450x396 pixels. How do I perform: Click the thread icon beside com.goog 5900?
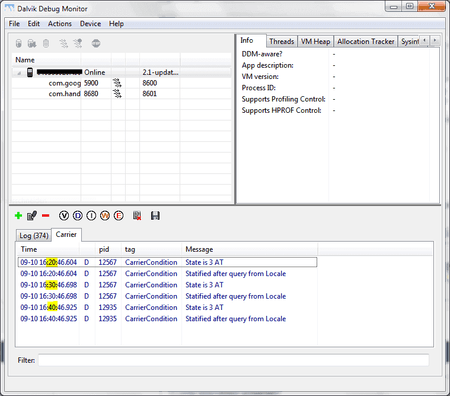click(117, 83)
